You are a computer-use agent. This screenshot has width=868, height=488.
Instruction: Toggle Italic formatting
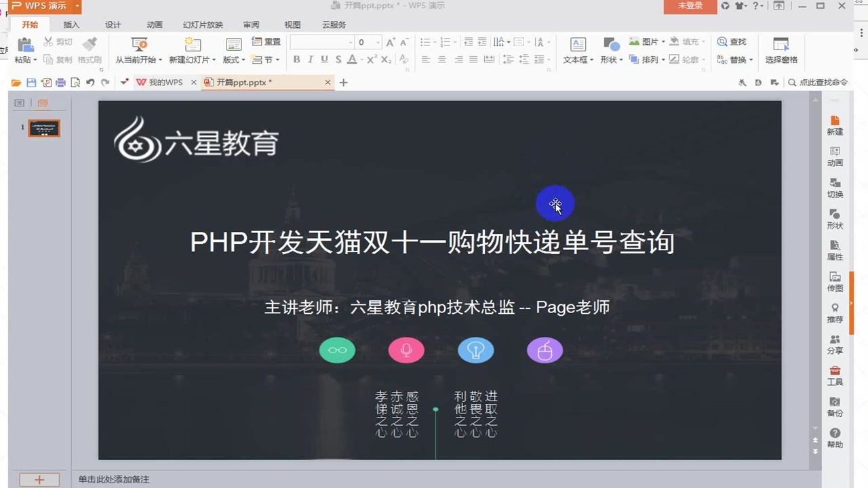311,60
